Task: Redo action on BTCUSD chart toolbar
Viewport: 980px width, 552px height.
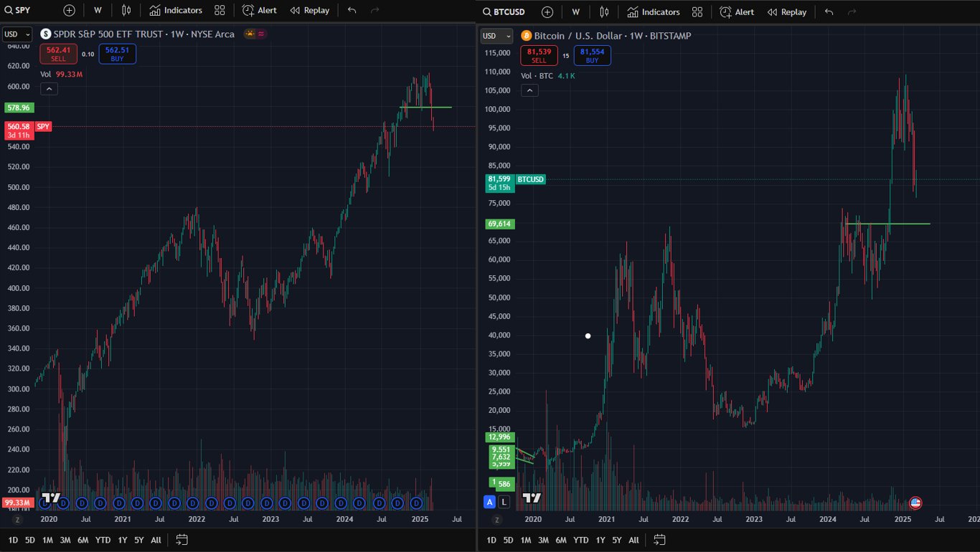Action: click(x=852, y=12)
